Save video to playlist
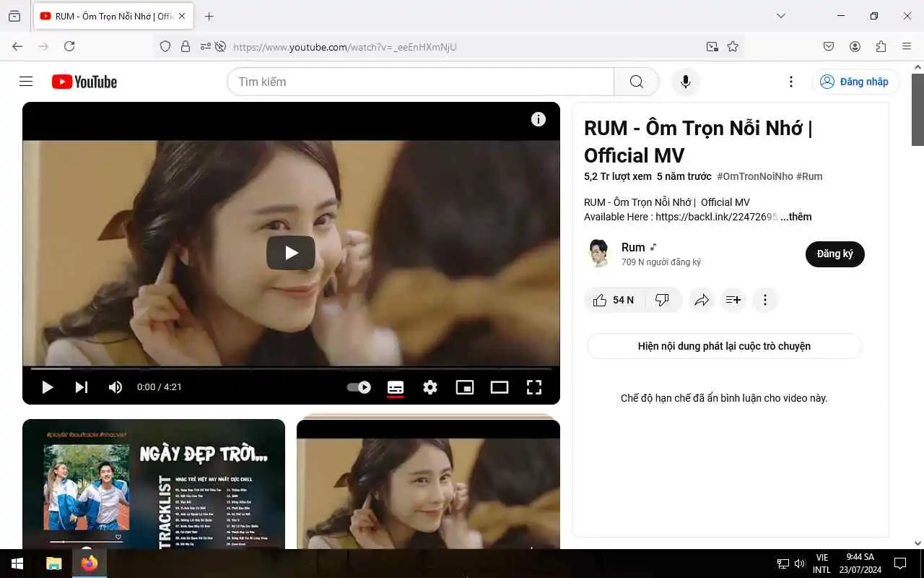 click(x=733, y=300)
